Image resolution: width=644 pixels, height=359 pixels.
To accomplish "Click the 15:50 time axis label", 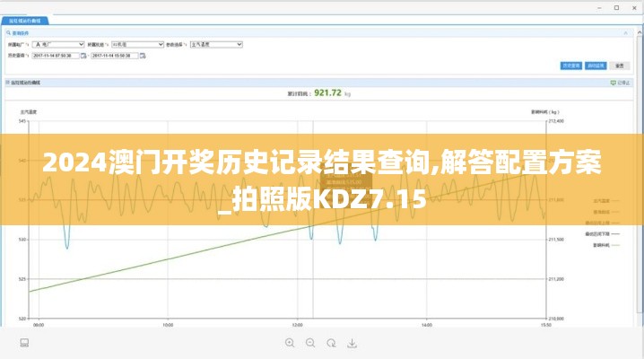I will tap(546, 325).
